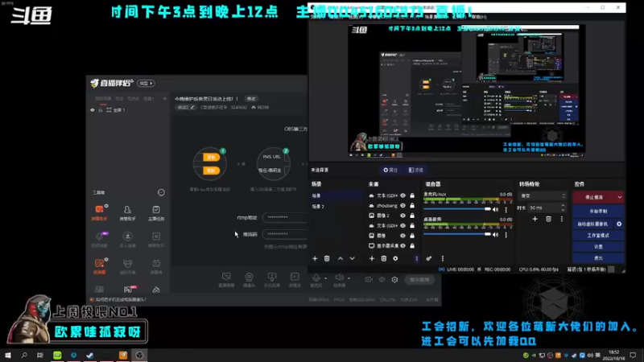Add 手机投屏 source in 直播伴侣
The height and width of the screenshot is (362, 644).
pyautogui.click(x=271, y=280)
